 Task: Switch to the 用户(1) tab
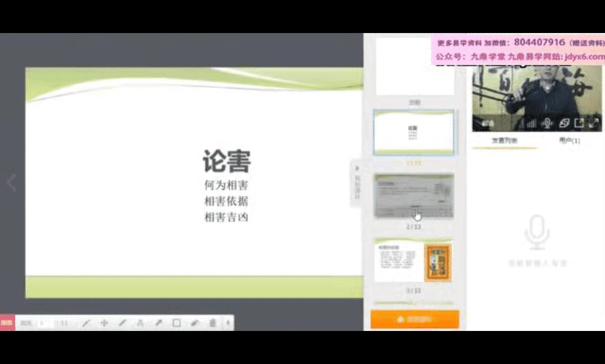point(569,141)
